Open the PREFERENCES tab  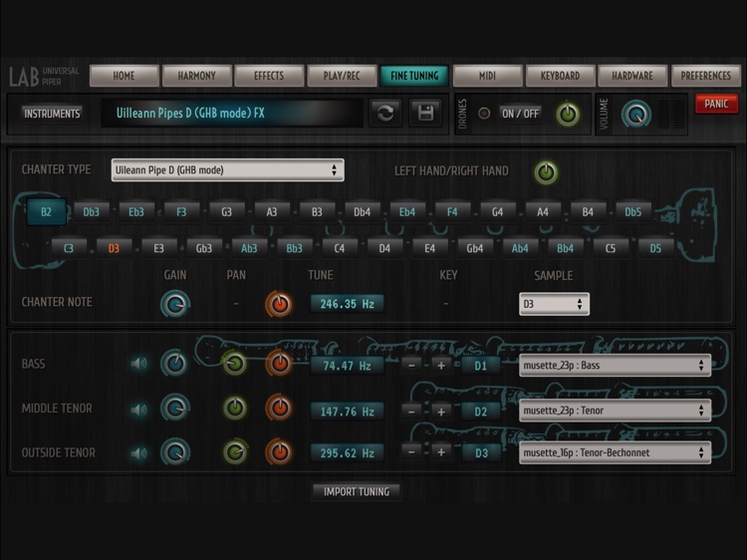point(705,76)
